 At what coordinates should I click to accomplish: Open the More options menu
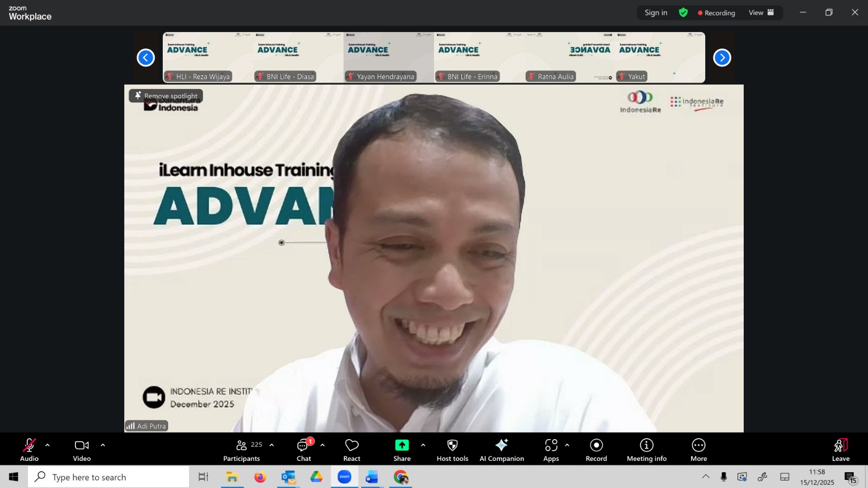pyautogui.click(x=698, y=450)
